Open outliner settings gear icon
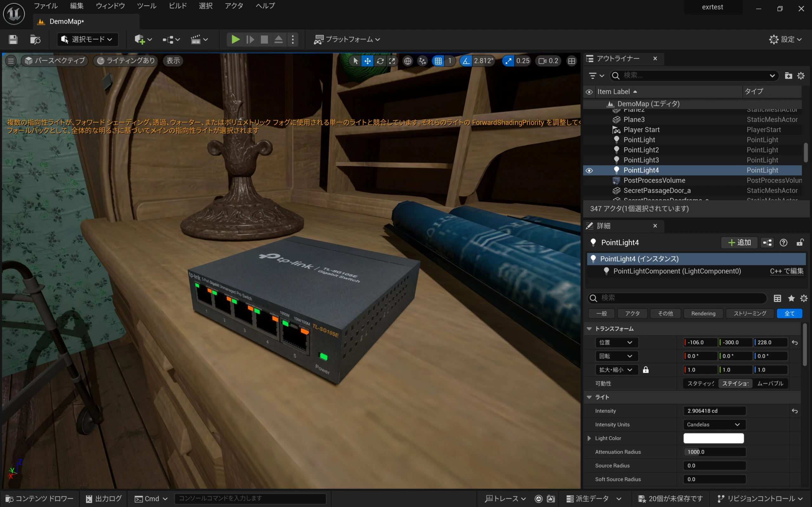The width and height of the screenshot is (812, 507). tap(801, 76)
